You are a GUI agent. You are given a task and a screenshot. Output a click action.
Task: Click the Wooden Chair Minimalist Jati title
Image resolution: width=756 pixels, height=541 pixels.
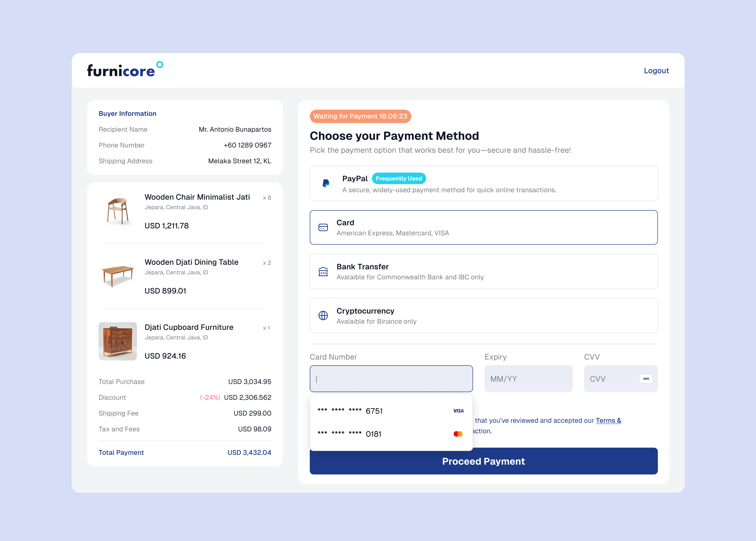tap(197, 197)
